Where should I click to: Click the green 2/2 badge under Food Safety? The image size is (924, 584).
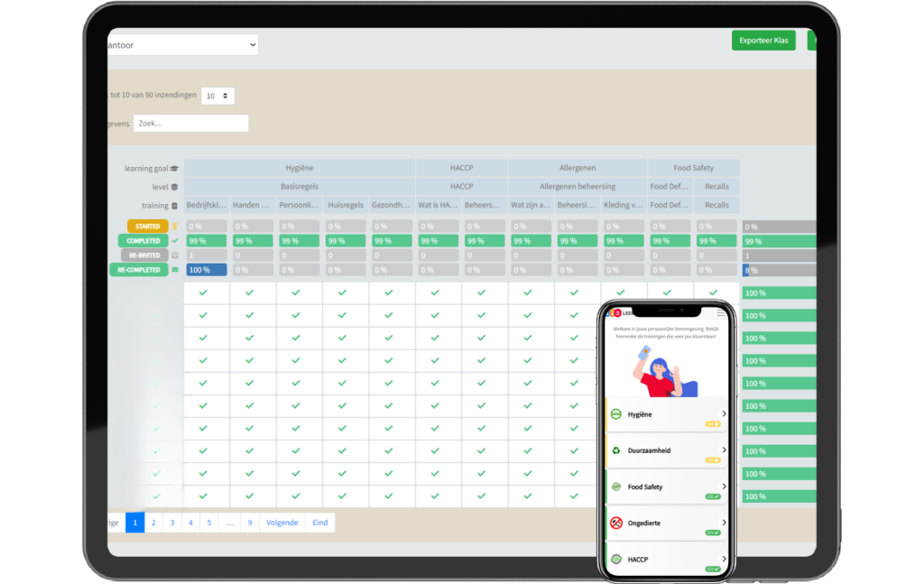(x=713, y=496)
